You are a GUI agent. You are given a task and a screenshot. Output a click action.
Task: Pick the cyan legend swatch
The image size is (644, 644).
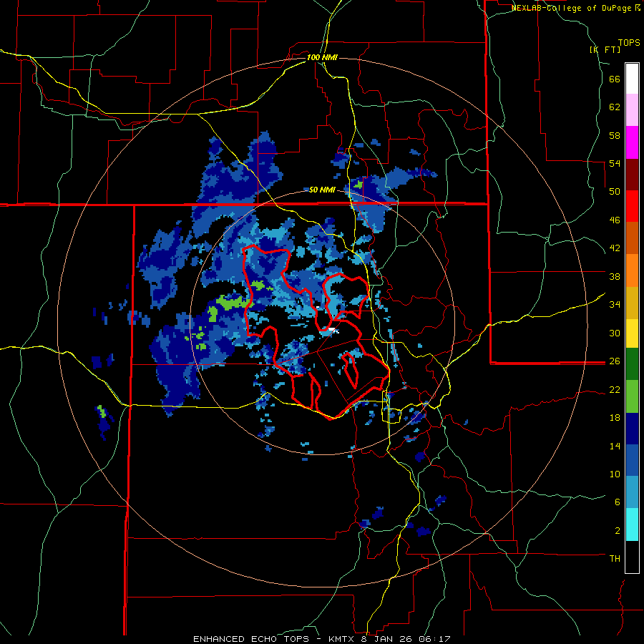(632, 525)
